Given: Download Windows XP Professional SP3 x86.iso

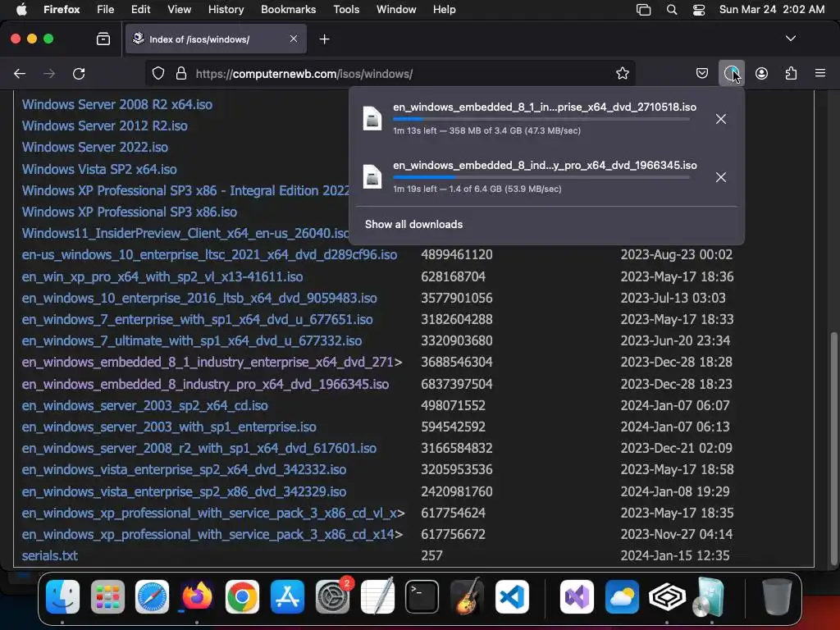Looking at the screenshot, I should tap(129, 212).
